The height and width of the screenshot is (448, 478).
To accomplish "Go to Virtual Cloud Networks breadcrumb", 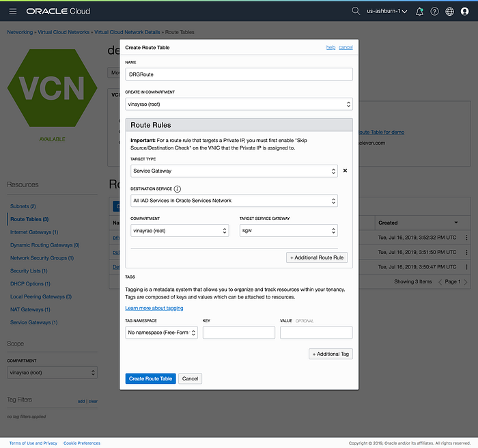I will [x=64, y=32].
